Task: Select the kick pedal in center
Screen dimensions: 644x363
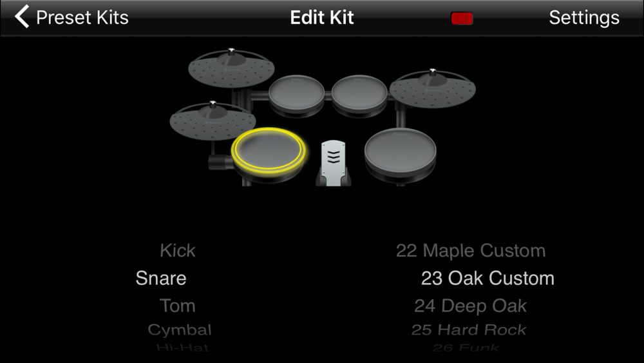Action: click(x=334, y=162)
